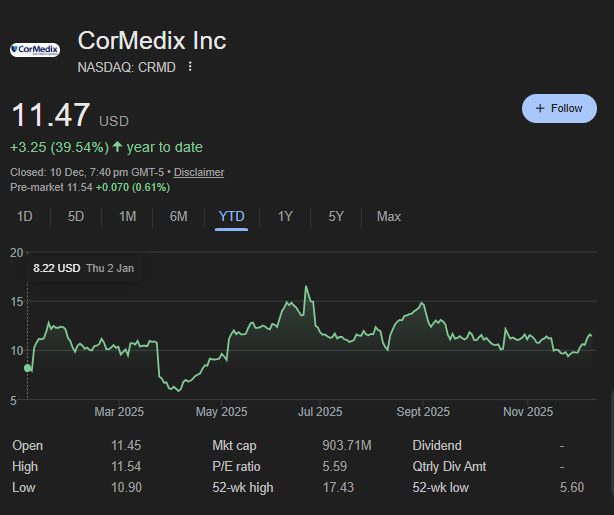Open the Disclaimer link
This screenshot has height=515, width=614.
(x=199, y=172)
